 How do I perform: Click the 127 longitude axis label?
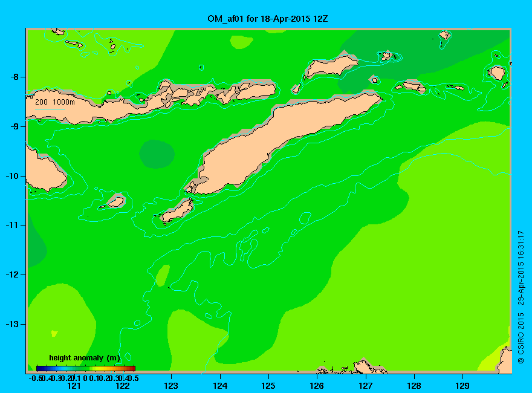365,386
